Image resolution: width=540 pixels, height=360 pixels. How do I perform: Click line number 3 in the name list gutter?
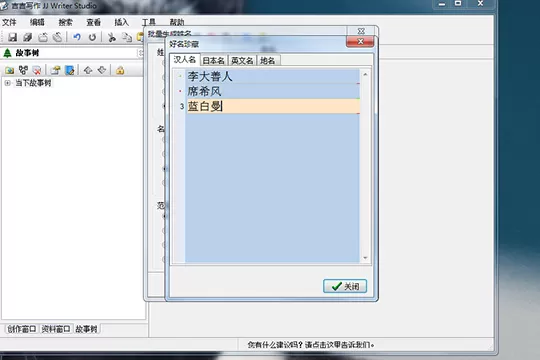[181, 106]
